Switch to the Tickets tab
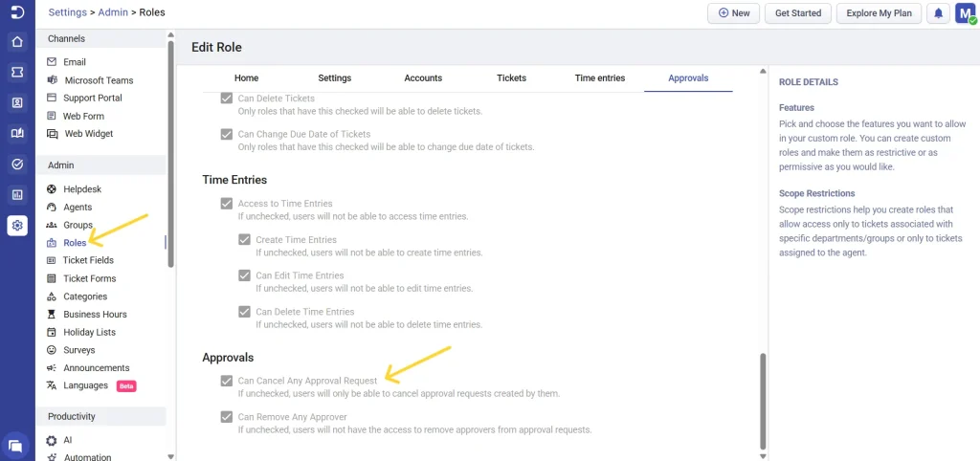980x461 pixels. pyautogui.click(x=511, y=77)
